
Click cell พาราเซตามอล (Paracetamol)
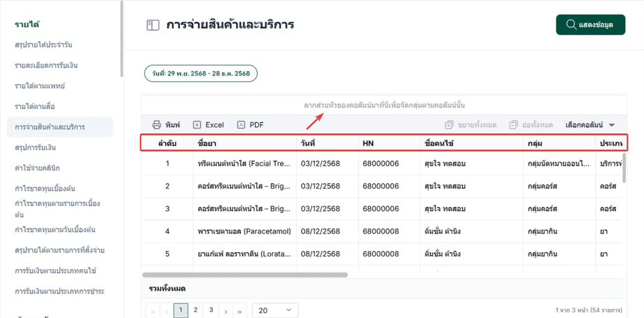(245, 231)
